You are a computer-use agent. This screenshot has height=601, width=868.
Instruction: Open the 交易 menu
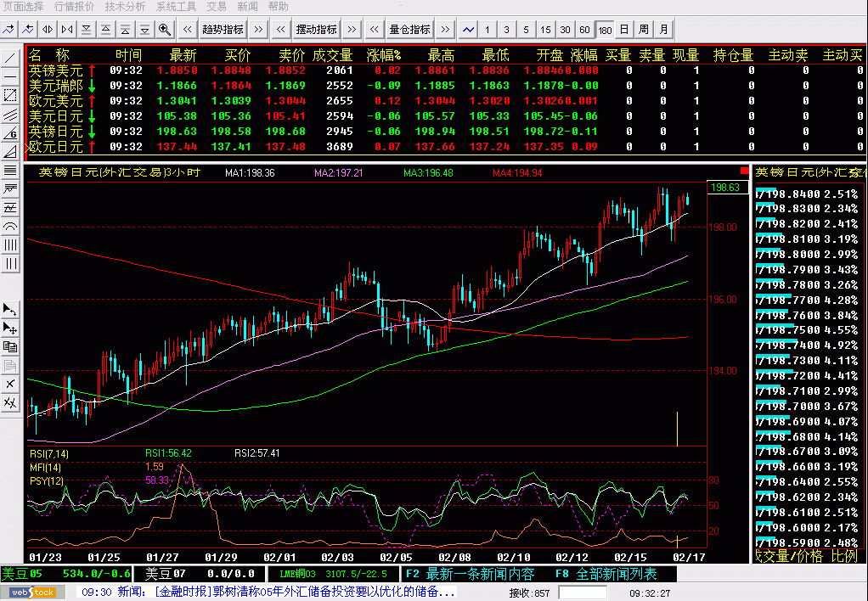[x=217, y=7]
